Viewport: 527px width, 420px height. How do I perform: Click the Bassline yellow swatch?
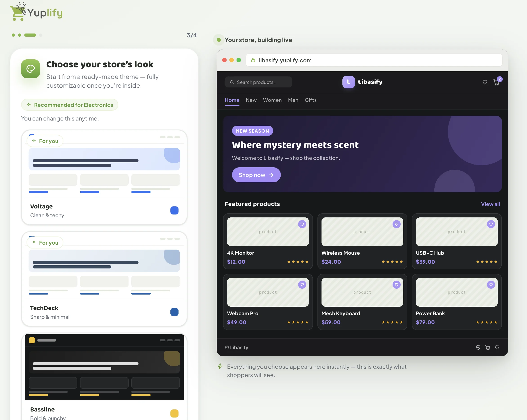(x=174, y=413)
